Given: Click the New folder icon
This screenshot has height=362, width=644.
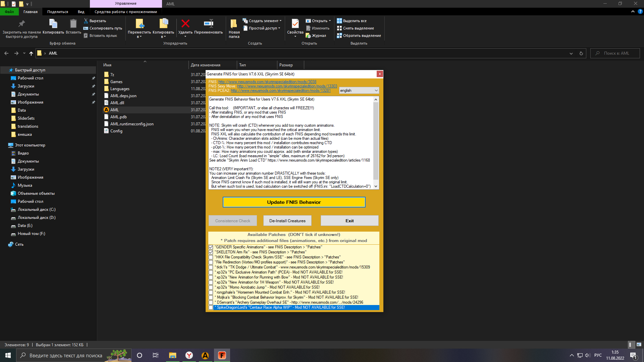Looking at the screenshot, I should (234, 24).
